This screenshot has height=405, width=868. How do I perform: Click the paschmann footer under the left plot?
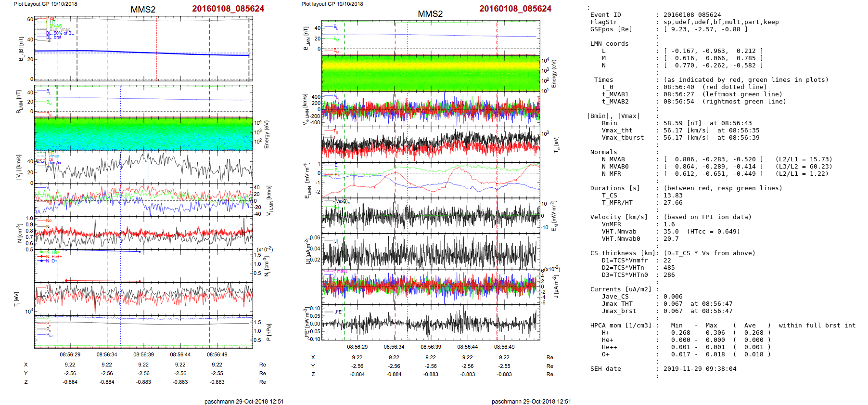click(x=244, y=401)
